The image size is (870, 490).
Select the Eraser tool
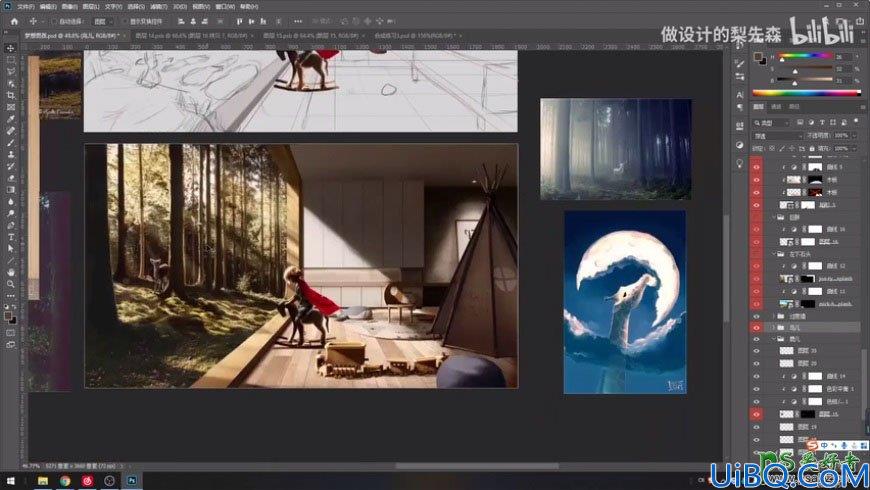(x=11, y=178)
